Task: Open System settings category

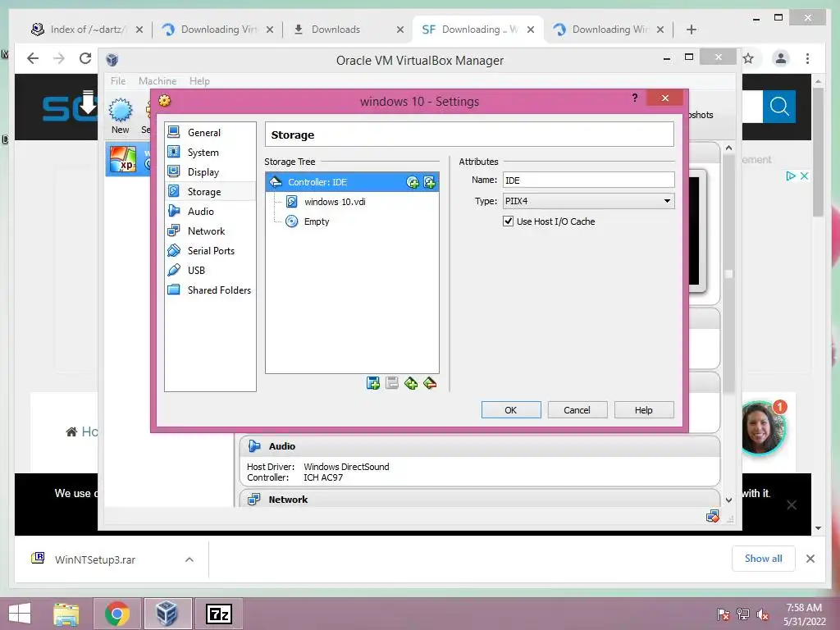Action: 210,152
